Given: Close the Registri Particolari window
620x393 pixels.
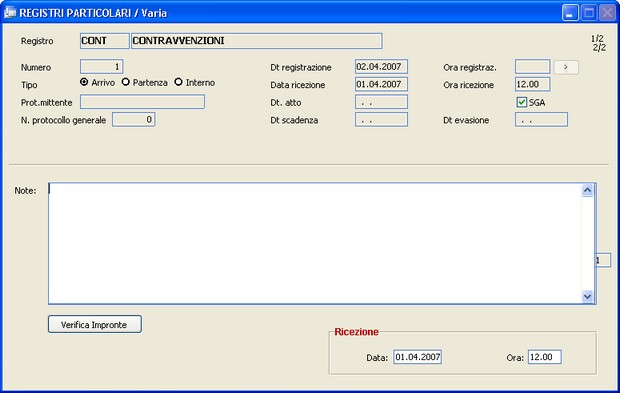Looking at the screenshot, I should click(x=607, y=13).
